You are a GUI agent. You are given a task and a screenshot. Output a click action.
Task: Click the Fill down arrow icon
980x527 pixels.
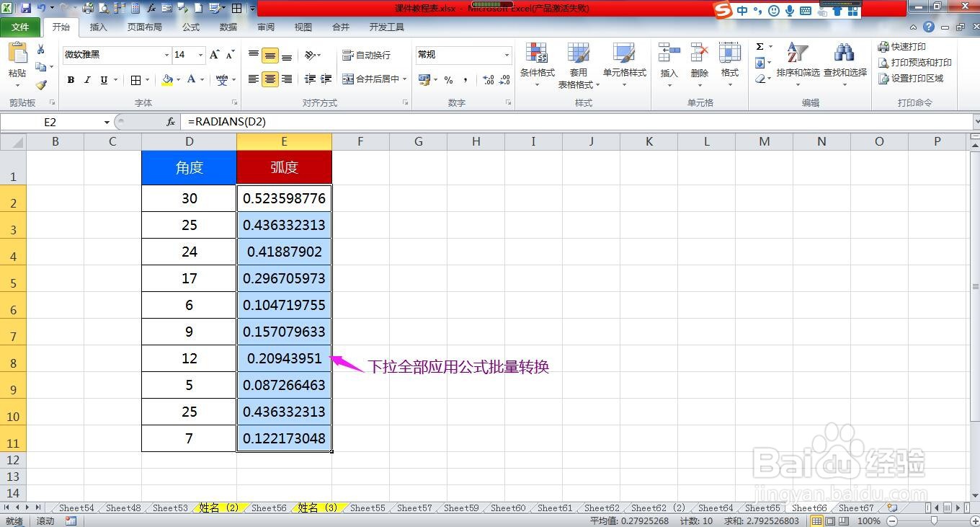point(759,63)
